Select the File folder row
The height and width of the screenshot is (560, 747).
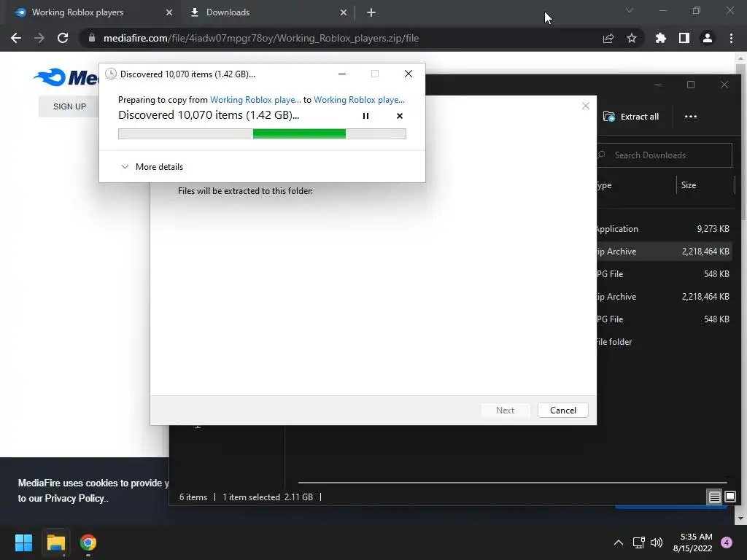[664, 341]
